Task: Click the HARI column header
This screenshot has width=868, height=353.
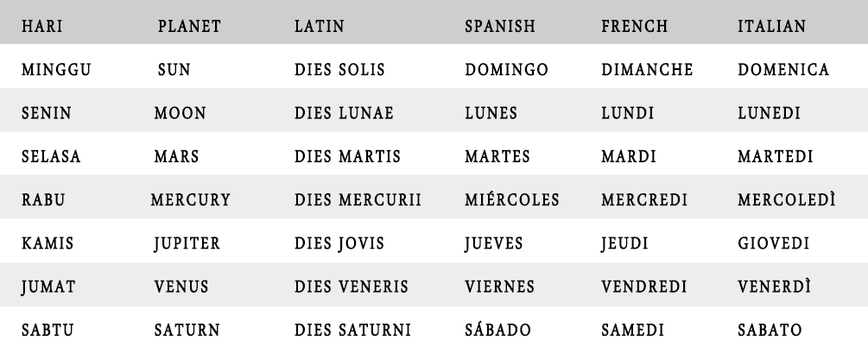Action: tap(42, 26)
